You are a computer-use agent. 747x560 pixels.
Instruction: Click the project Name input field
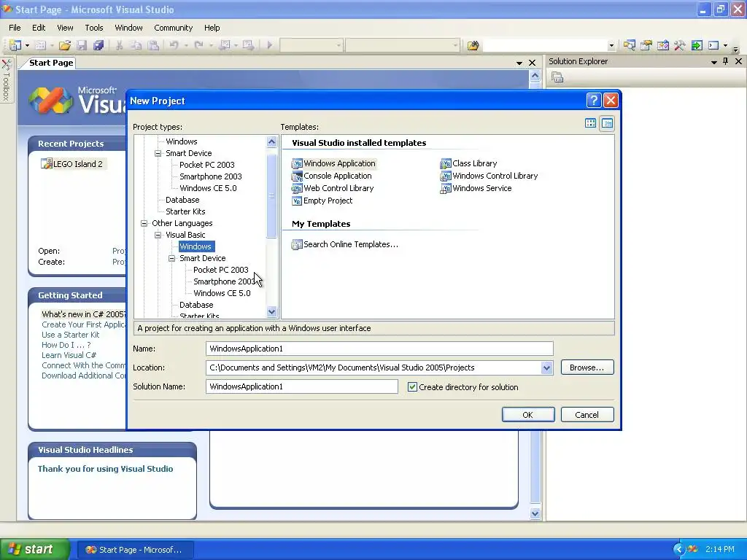click(x=379, y=349)
